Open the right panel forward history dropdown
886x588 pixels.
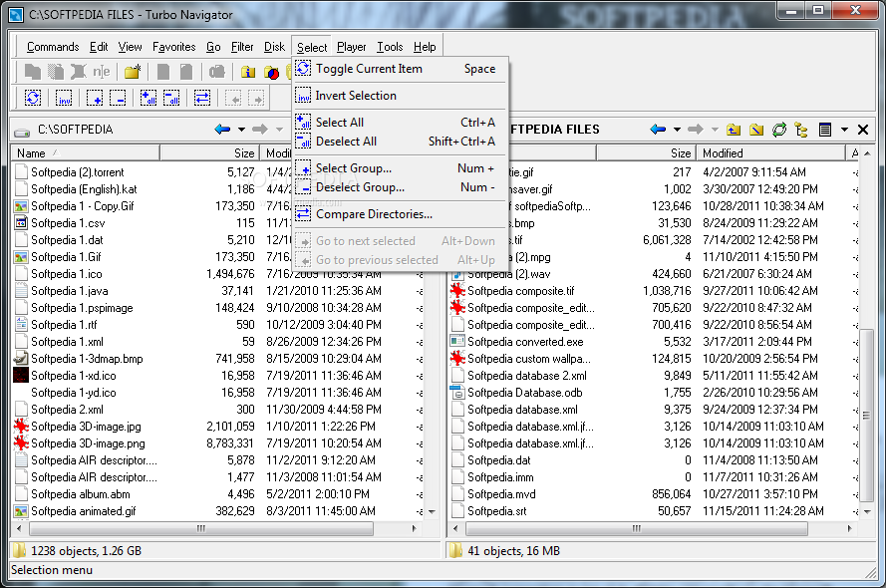715,130
